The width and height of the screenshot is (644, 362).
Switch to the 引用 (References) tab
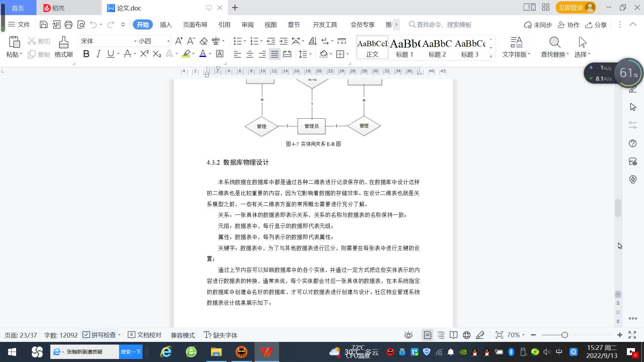pos(224,24)
